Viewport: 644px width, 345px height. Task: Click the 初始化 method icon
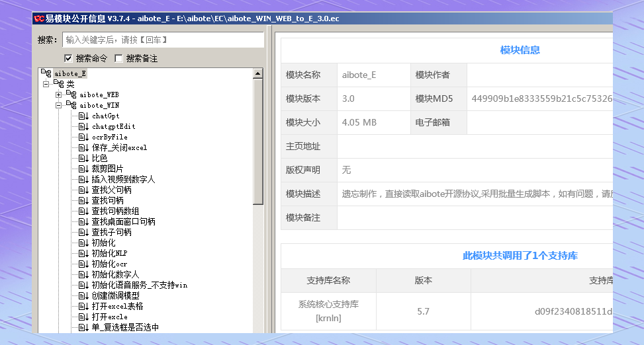[84, 243]
